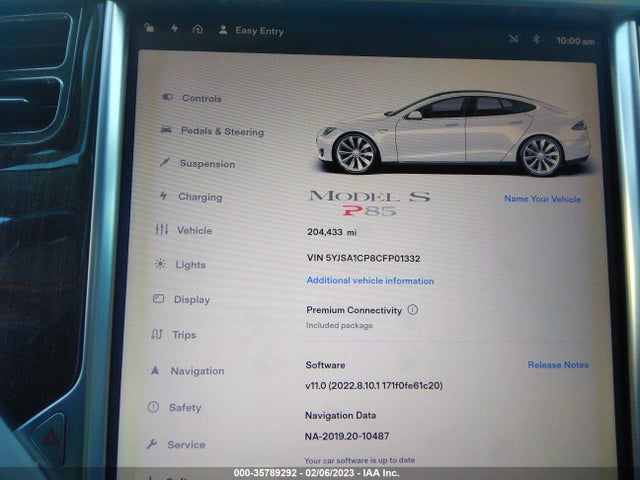This screenshot has width=640, height=480.
Task: Tap 'Included package' text
Action: tap(339, 325)
